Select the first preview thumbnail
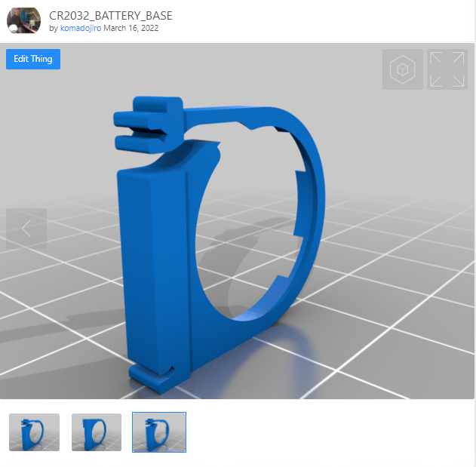This screenshot has height=467, width=476. point(34,432)
